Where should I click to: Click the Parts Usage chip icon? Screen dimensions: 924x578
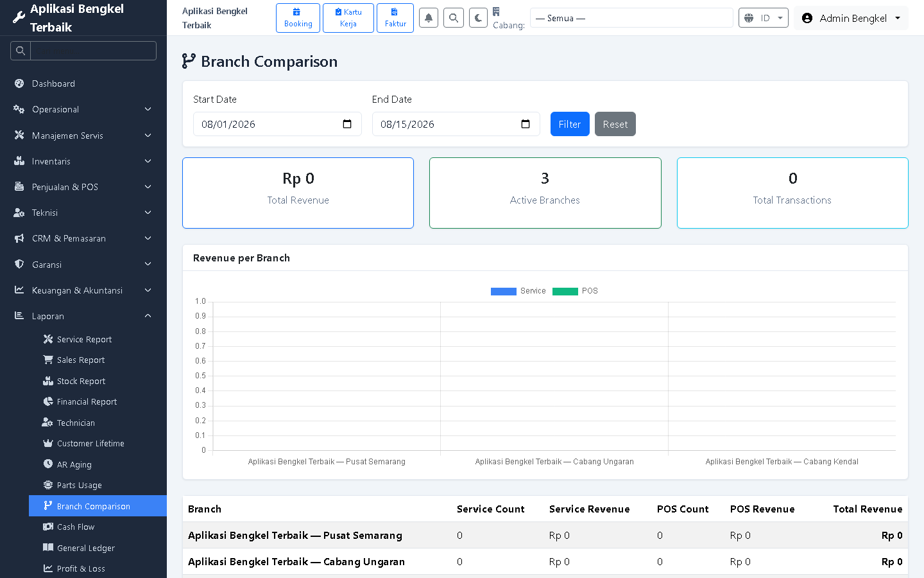(48, 485)
